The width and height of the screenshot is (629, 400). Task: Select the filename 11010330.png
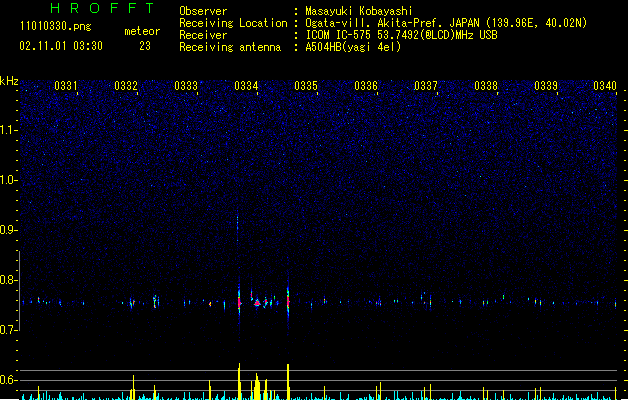pos(55,26)
